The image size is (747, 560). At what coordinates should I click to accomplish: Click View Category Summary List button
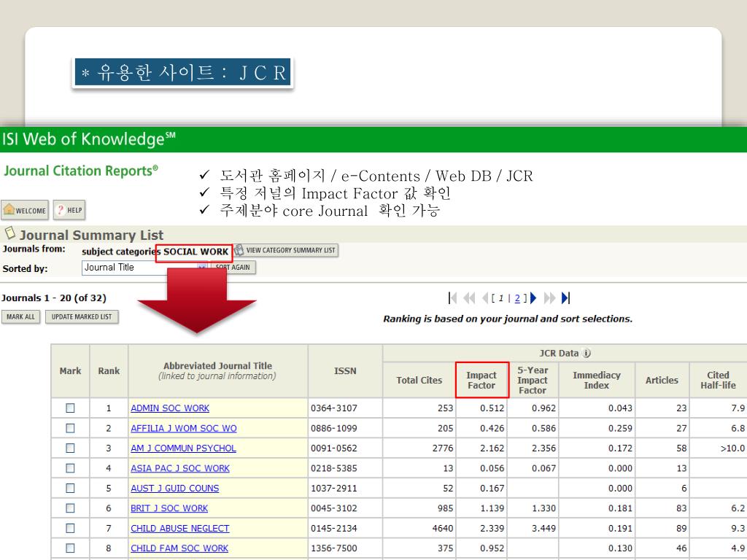(x=286, y=250)
